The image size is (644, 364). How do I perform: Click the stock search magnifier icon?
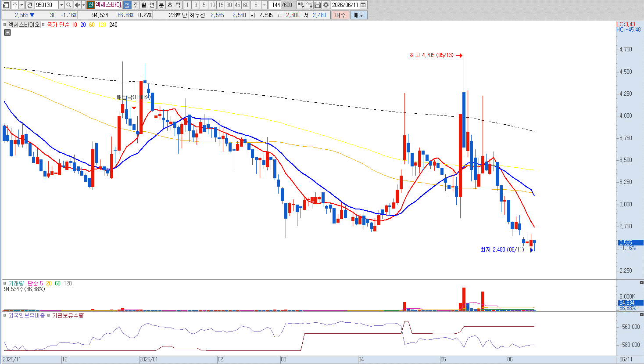69,5
